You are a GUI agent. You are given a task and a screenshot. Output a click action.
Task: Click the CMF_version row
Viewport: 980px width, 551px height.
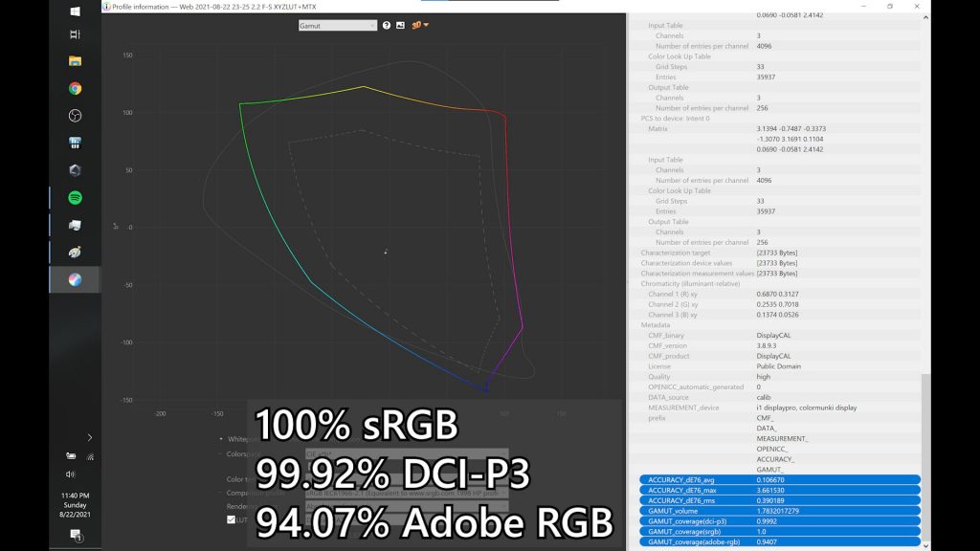click(775, 345)
